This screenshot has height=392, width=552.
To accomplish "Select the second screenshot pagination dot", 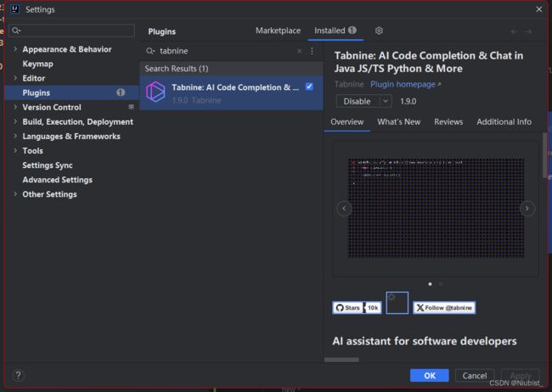I will tap(441, 284).
